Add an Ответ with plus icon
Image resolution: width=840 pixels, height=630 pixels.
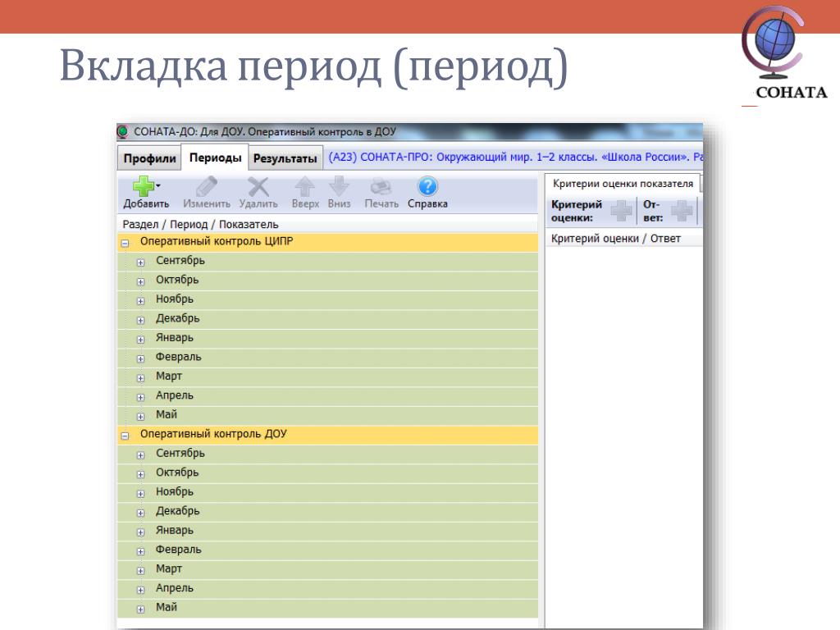(682, 211)
